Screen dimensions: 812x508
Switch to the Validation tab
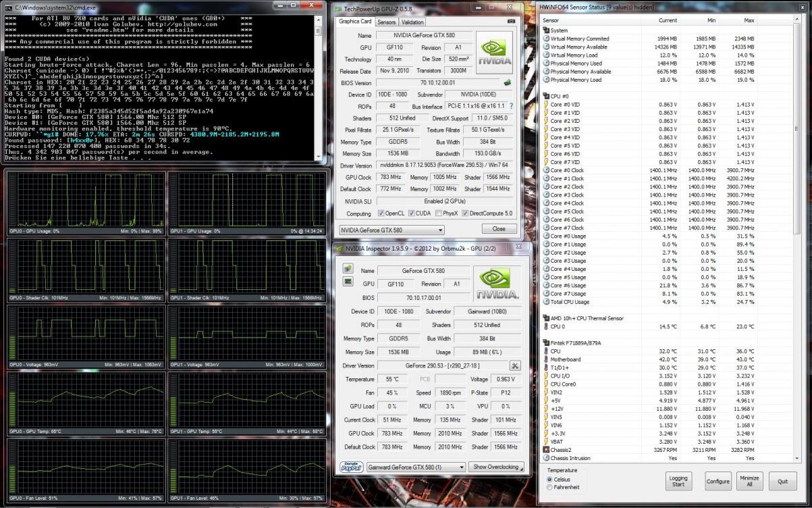(412, 22)
